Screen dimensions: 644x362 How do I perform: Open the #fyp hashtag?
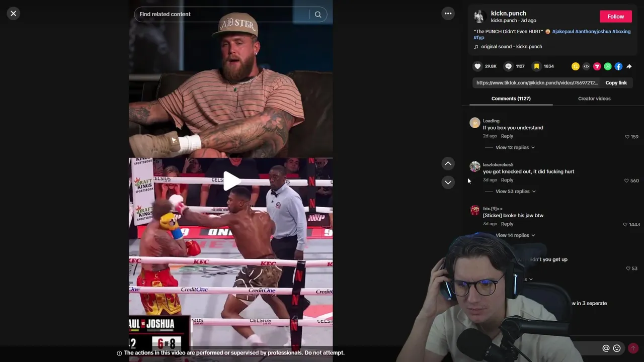tap(479, 38)
